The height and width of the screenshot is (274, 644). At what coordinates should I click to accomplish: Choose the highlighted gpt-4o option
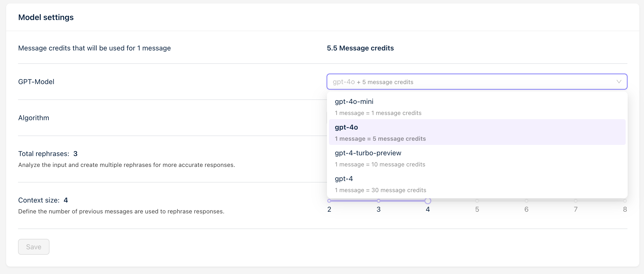tap(477, 132)
